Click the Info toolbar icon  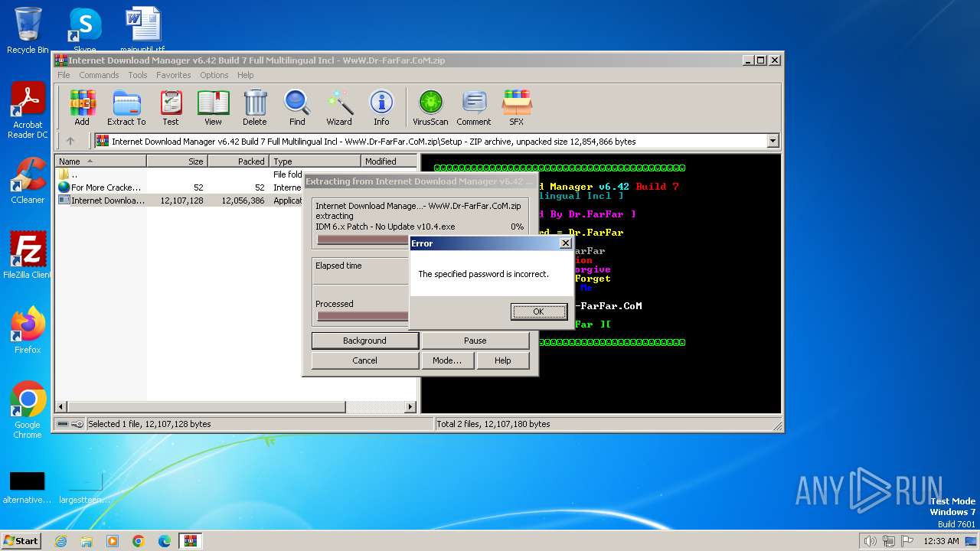381,107
